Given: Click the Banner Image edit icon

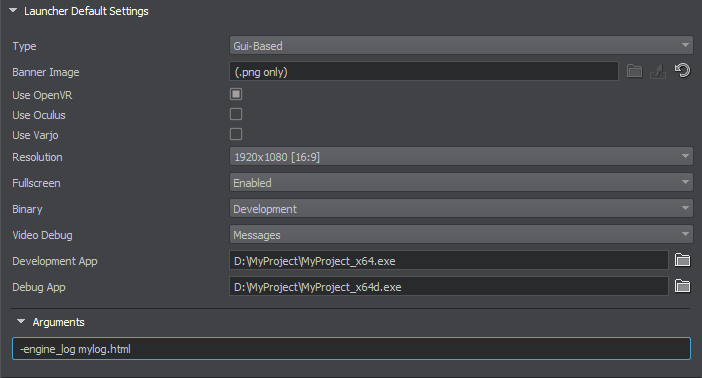Looking at the screenshot, I should click(658, 71).
